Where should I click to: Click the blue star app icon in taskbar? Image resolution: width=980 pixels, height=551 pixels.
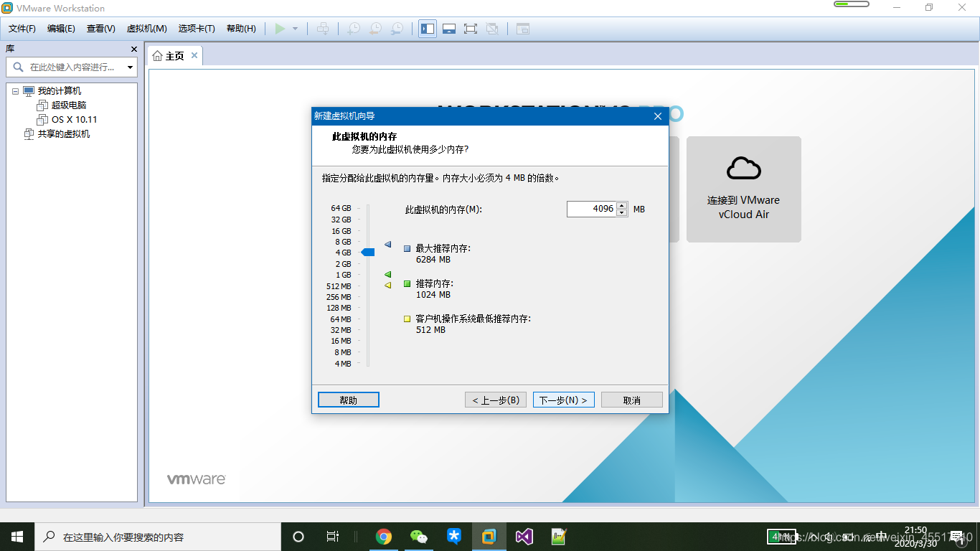454,537
